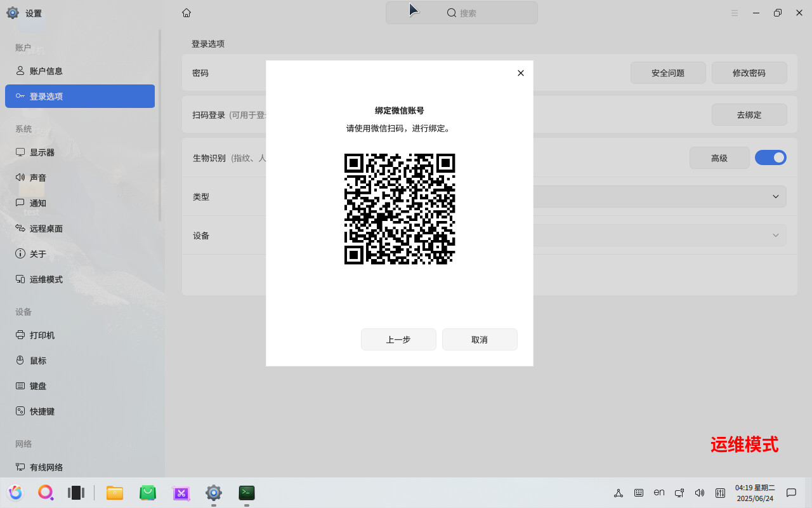812x508 pixels.
Task: Open the multitask view taskbar icon
Action: point(76,493)
